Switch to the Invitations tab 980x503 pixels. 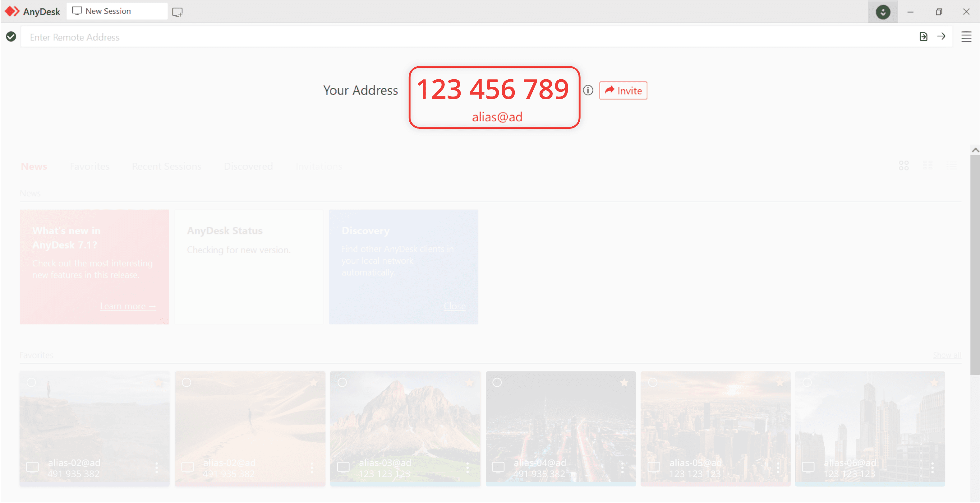click(319, 166)
